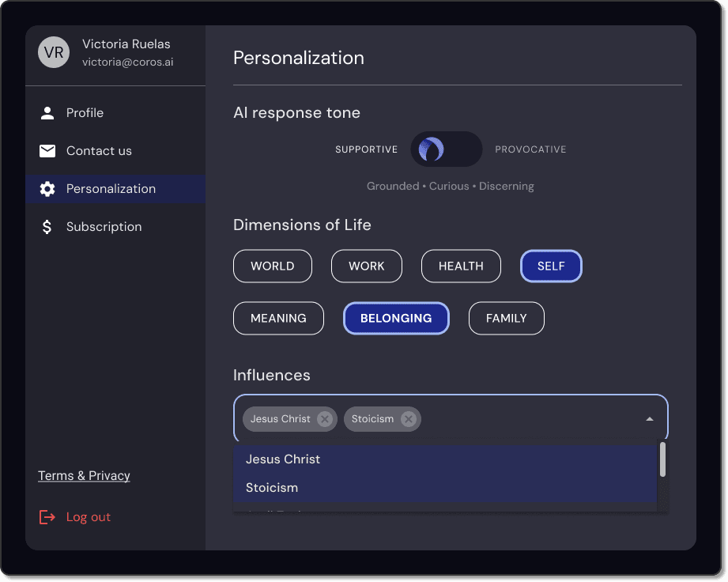Open the Contact us section

click(x=115, y=151)
